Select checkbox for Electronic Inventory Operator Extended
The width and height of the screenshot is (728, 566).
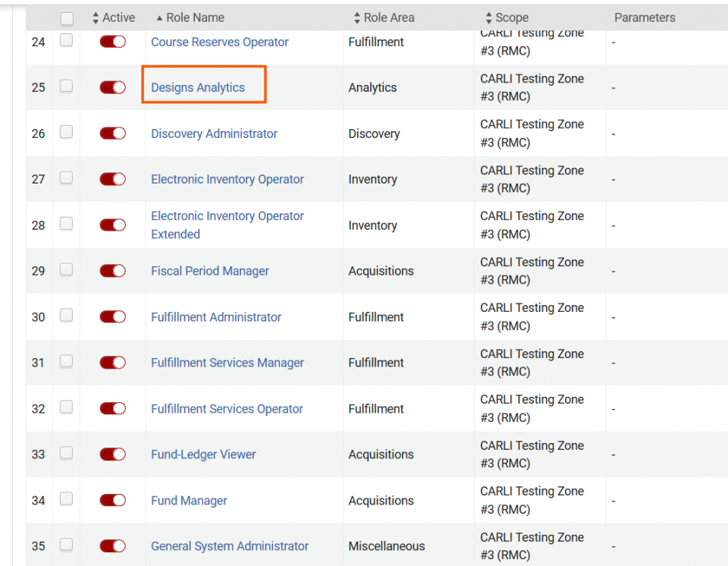(x=67, y=224)
